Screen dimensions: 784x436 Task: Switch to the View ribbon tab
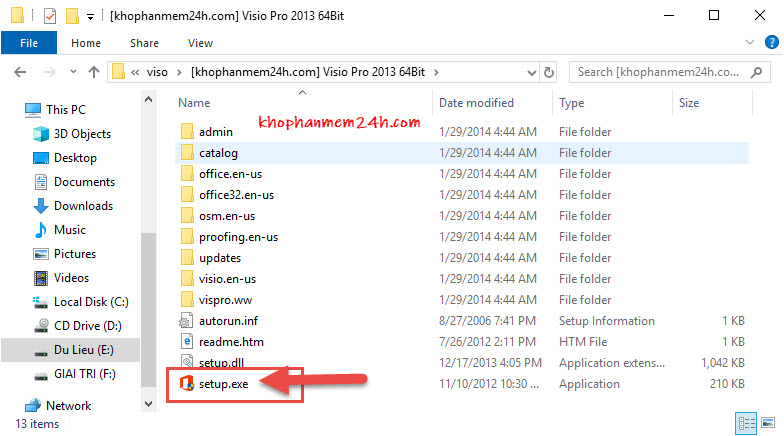[x=200, y=43]
